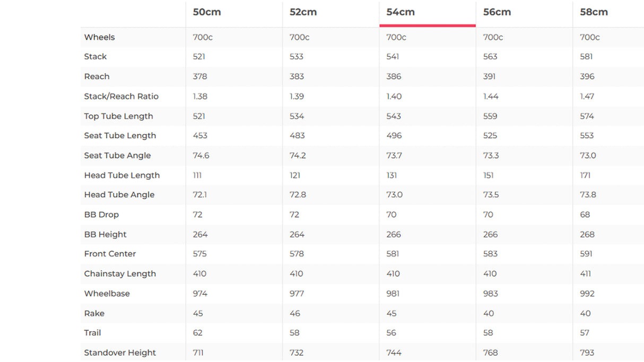
Task: Click the Top Tube Length label
Action: click(x=118, y=116)
